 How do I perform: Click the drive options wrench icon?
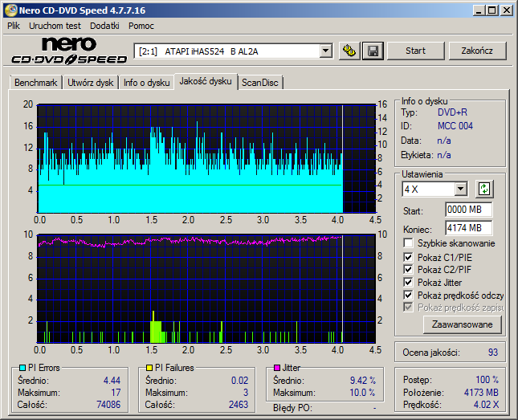(x=349, y=51)
